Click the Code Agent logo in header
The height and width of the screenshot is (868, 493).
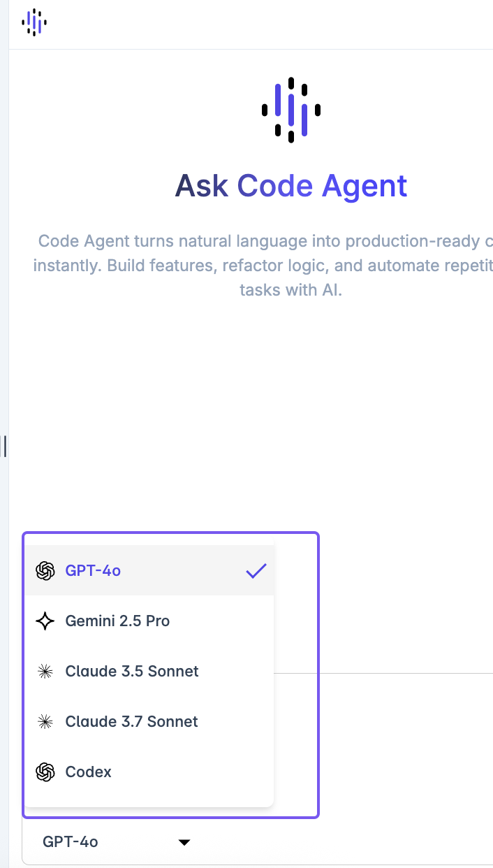click(34, 22)
